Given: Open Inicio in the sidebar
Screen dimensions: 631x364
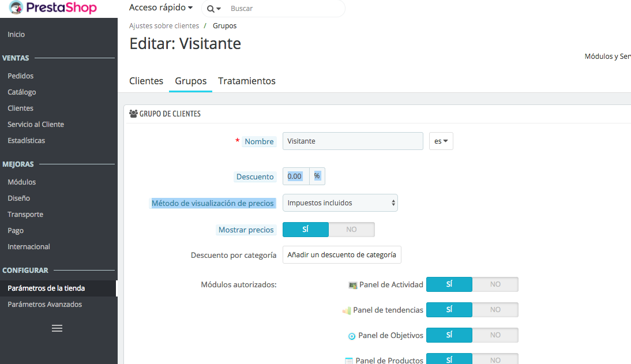Looking at the screenshot, I should pyautogui.click(x=16, y=35).
